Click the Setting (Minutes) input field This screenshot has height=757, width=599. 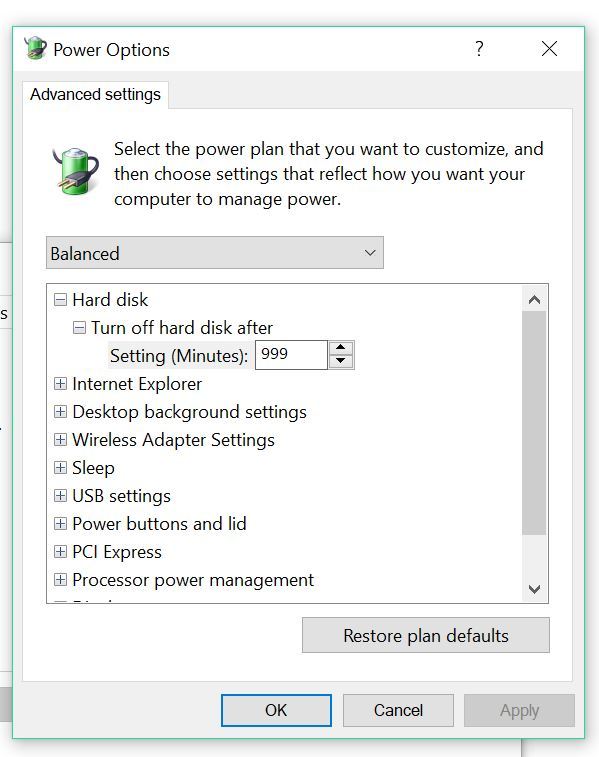[x=291, y=355]
